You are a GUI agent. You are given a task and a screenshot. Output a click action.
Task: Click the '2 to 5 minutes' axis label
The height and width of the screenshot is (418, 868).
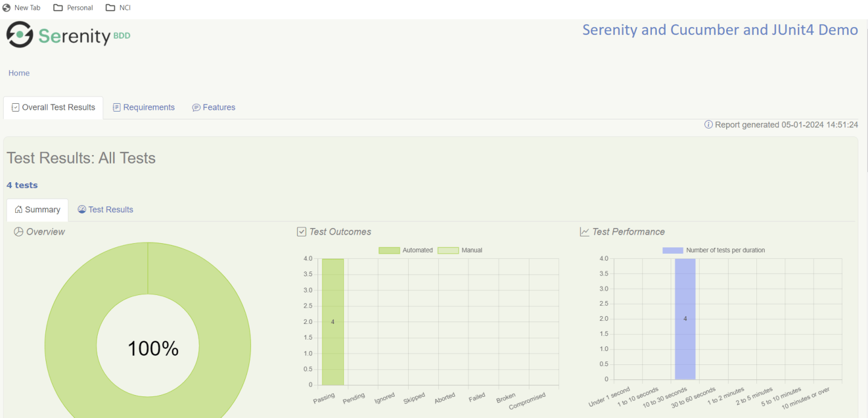pos(754,397)
